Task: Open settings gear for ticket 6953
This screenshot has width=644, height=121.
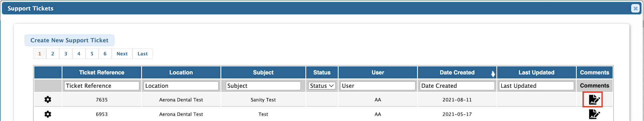Action: pos(48,114)
